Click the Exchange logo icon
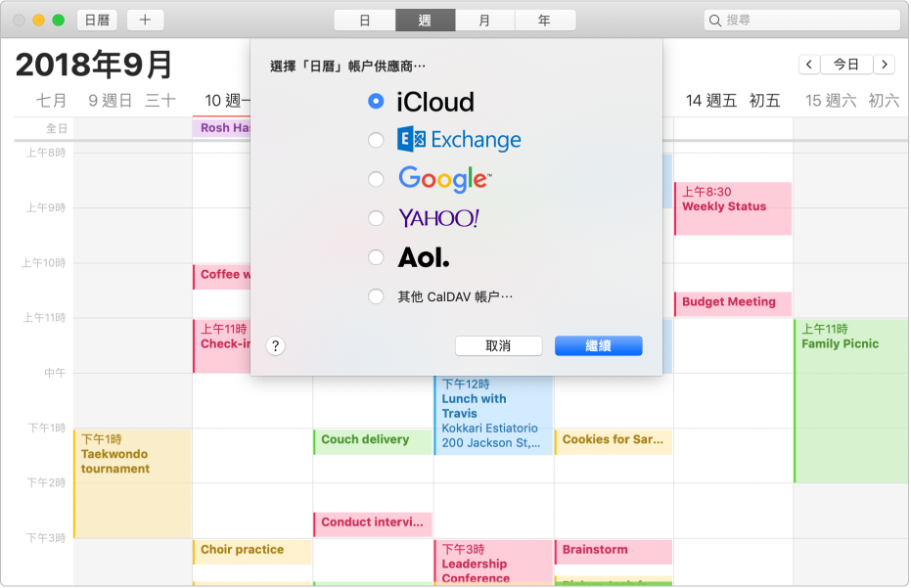 412,140
